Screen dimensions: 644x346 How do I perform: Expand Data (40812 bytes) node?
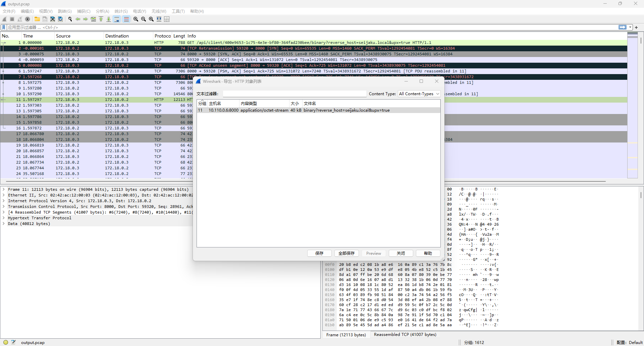[4, 224]
